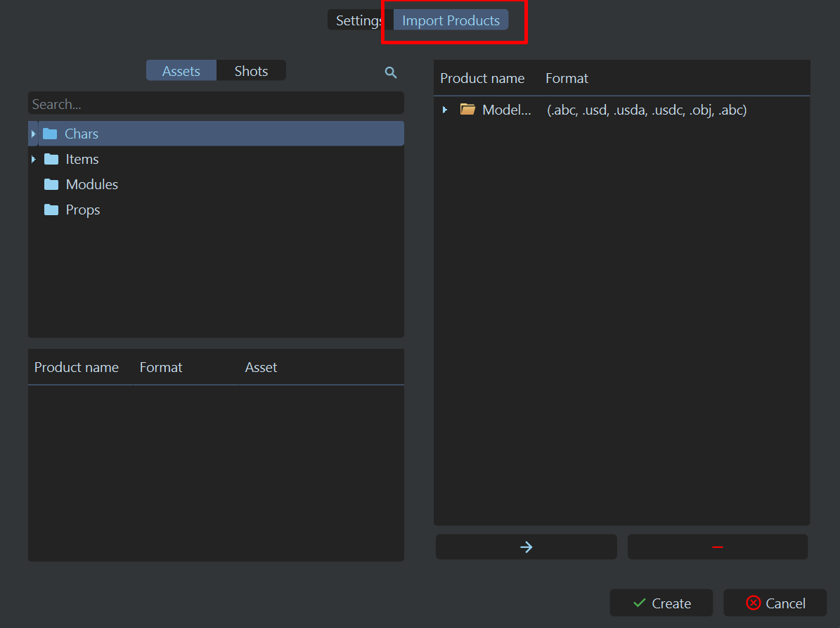The height and width of the screenshot is (628, 840).
Task: Select the Assets toggle
Action: tap(181, 71)
